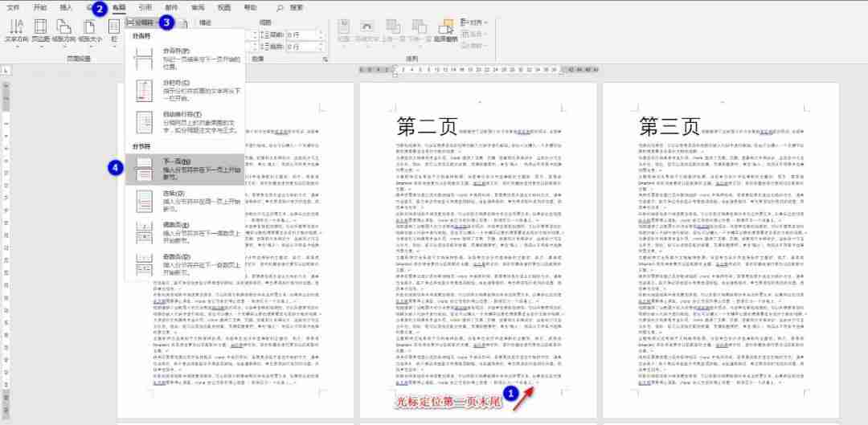The image size is (868, 425).
Task: Click the Send Backward (下移一层) icon
Action: 419,31
